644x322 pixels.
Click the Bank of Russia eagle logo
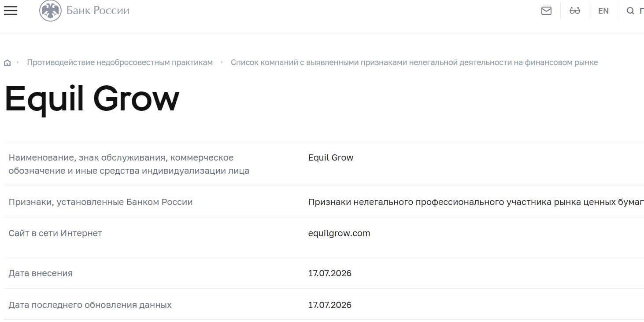[x=50, y=11]
